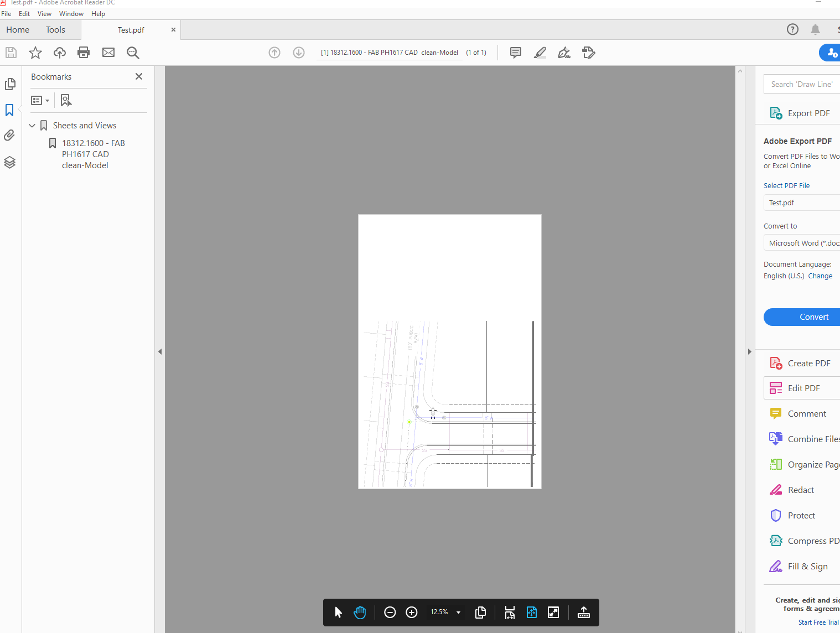
Task: Open the Attachments paperclip panel
Action: tap(9, 136)
